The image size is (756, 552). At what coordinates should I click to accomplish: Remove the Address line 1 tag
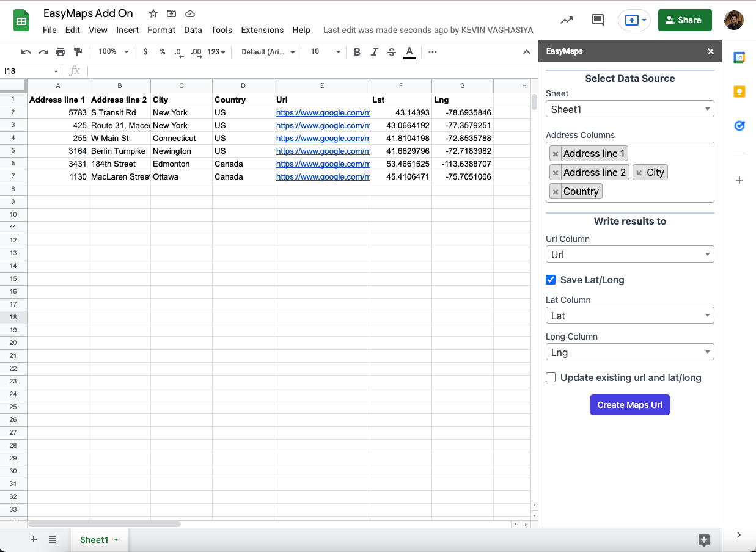click(x=556, y=154)
